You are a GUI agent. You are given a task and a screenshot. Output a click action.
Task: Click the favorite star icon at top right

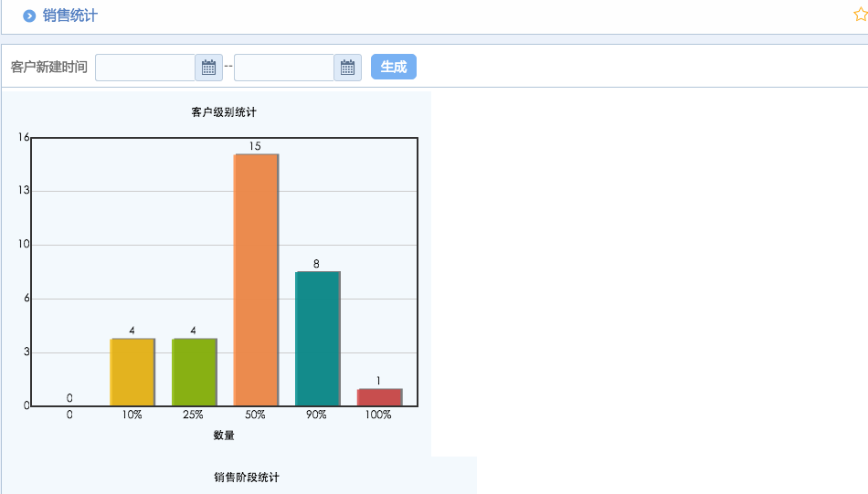[x=860, y=16]
